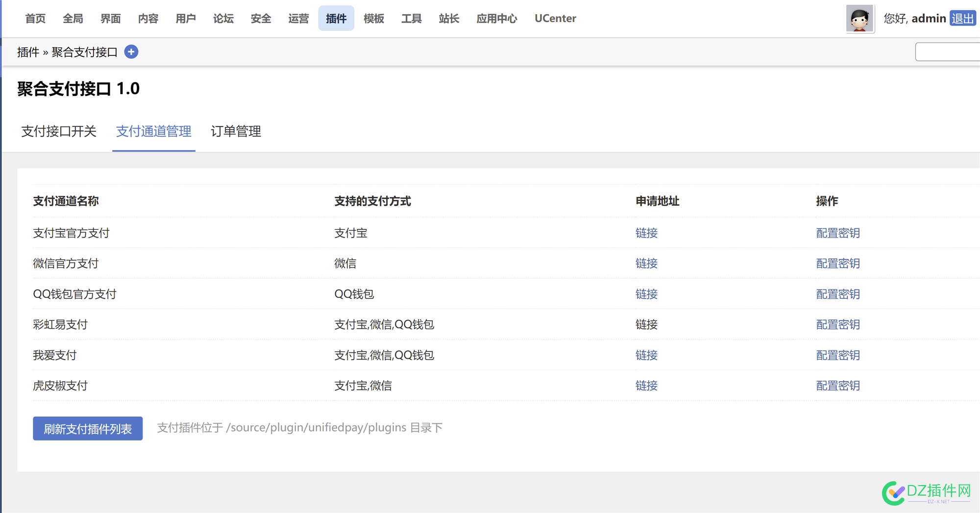Open the 链接 for 微信官方支付
The width and height of the screenshot is (980, 513).
(646, 264)
